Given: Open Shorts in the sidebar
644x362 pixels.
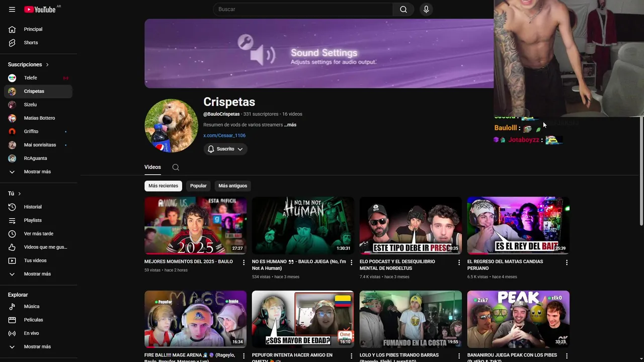Looking at the screenshot, I should pyautogui.click(x=38, y=43).
